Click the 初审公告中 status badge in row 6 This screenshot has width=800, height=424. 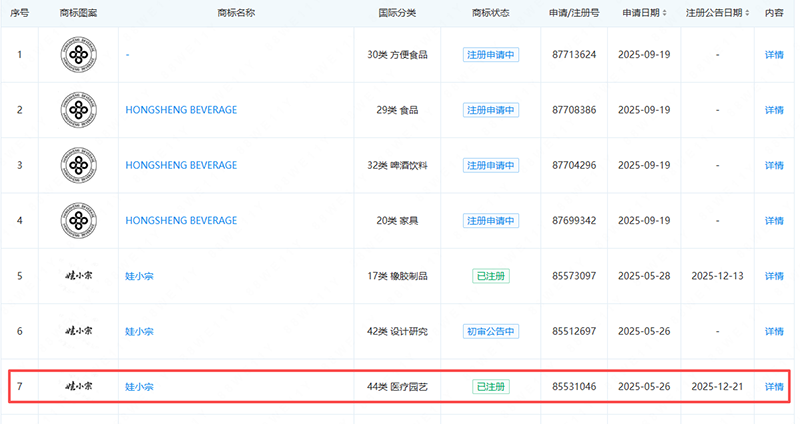pyautogui.click(x=490, y=331)
